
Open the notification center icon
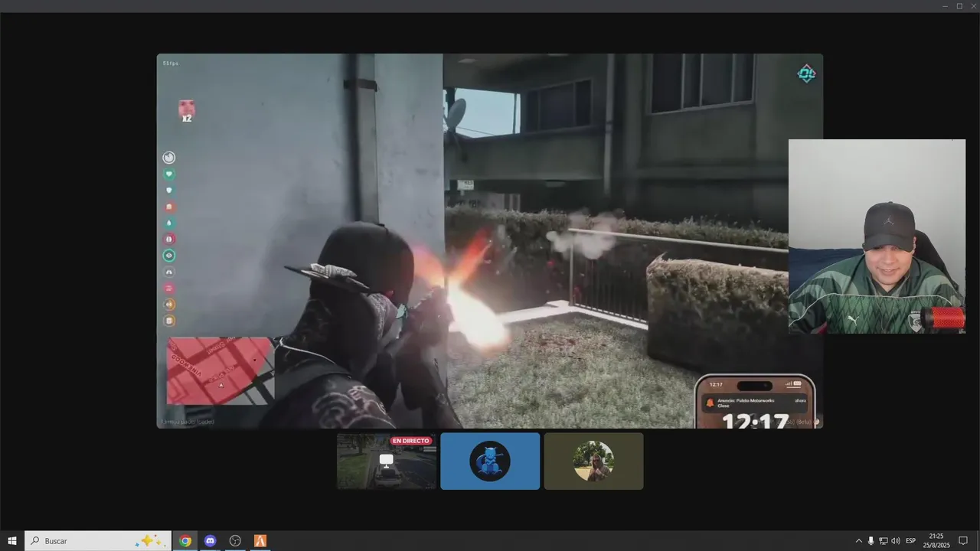click(963, 541)
